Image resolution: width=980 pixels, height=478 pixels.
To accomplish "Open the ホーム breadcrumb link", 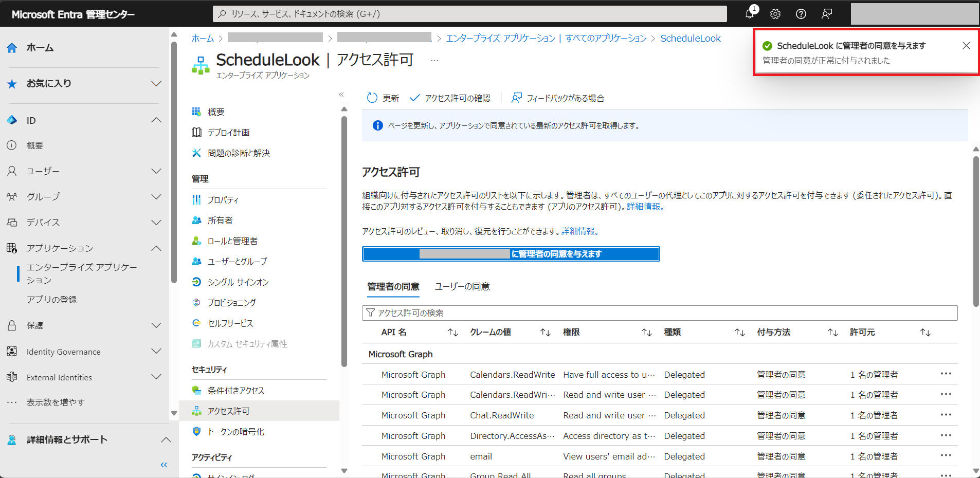I will [x=203, y=39].
